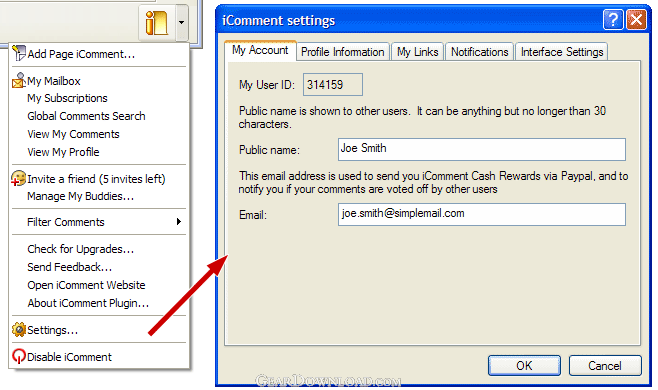
Task: Click the My User ID field
Action: pos(333,85)
